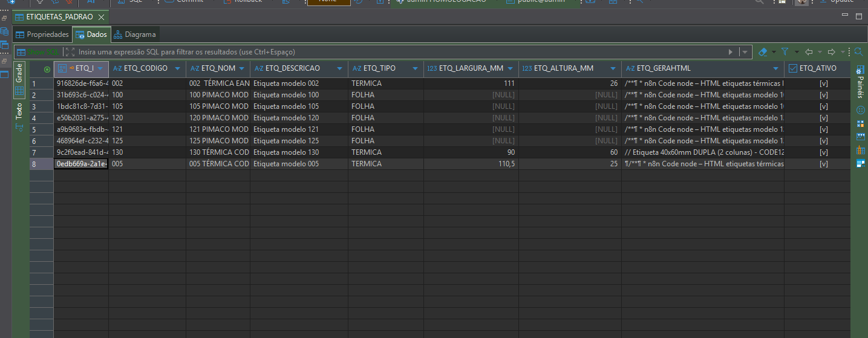Click the None transaction mode box
This screenshot has height=338, width=868.
pos(328,2)
